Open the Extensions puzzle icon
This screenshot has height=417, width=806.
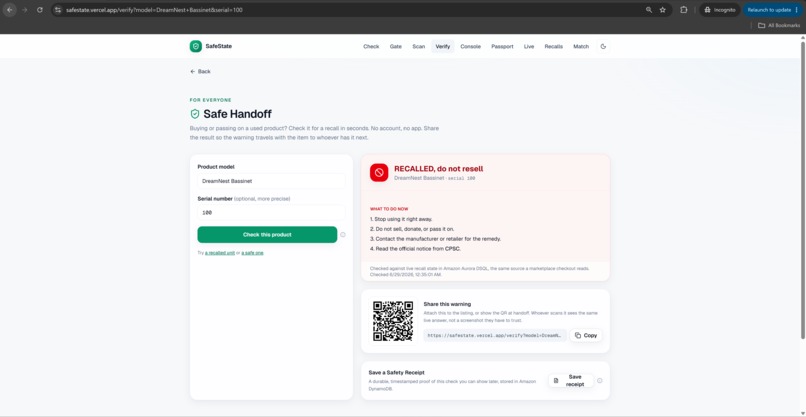684,10
